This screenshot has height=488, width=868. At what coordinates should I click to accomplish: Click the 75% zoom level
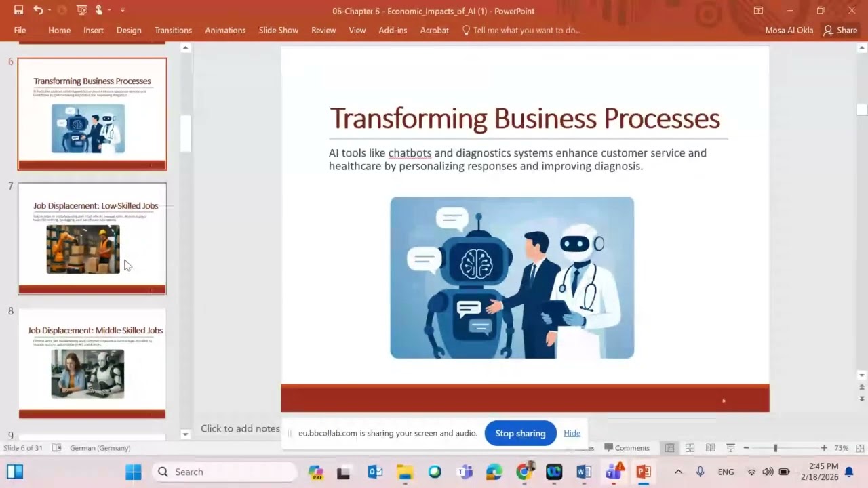tap(841, 448)
